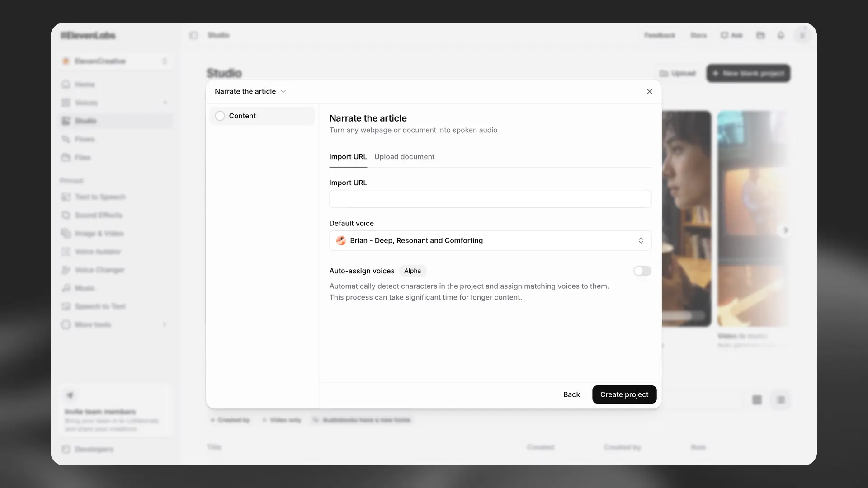Click the Brian voice avatar icon
The image size is (868, 488).
341,240
